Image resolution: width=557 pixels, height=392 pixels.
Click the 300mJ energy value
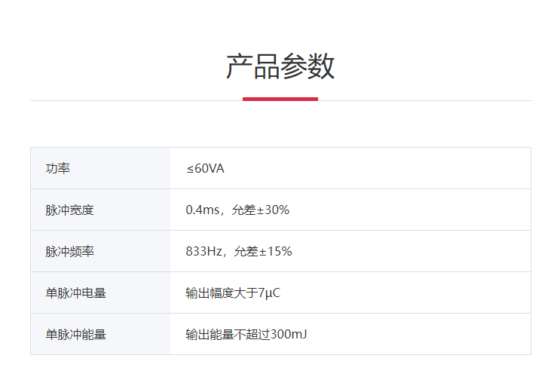point(289,334)
